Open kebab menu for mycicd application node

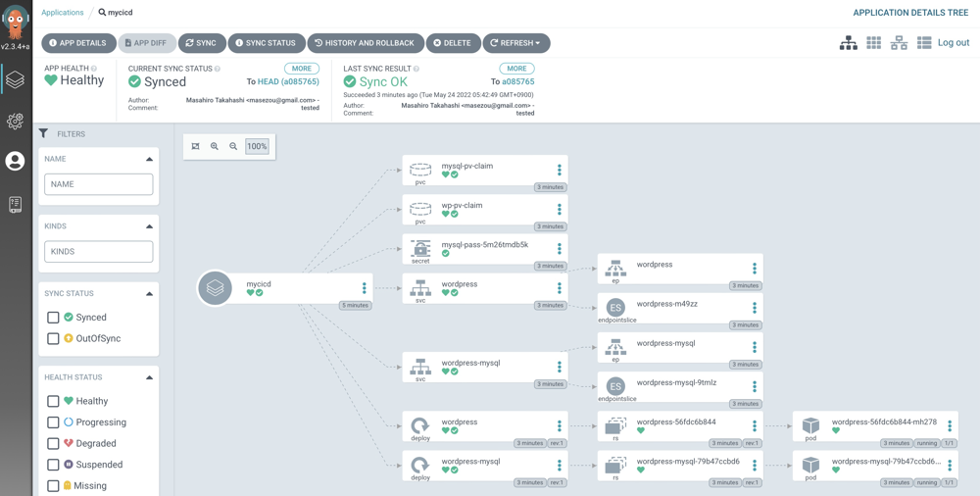pos(364,288)
